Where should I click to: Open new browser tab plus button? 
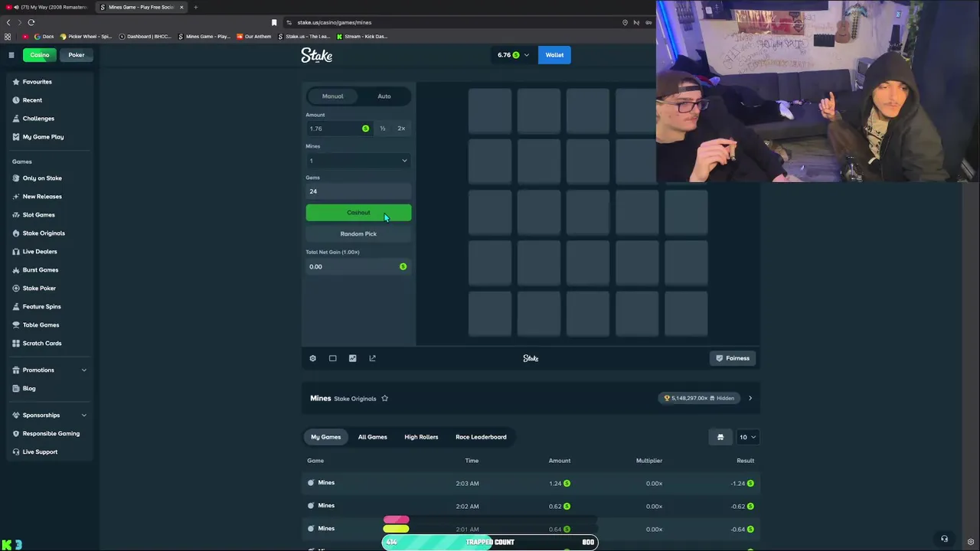point(195,7)
